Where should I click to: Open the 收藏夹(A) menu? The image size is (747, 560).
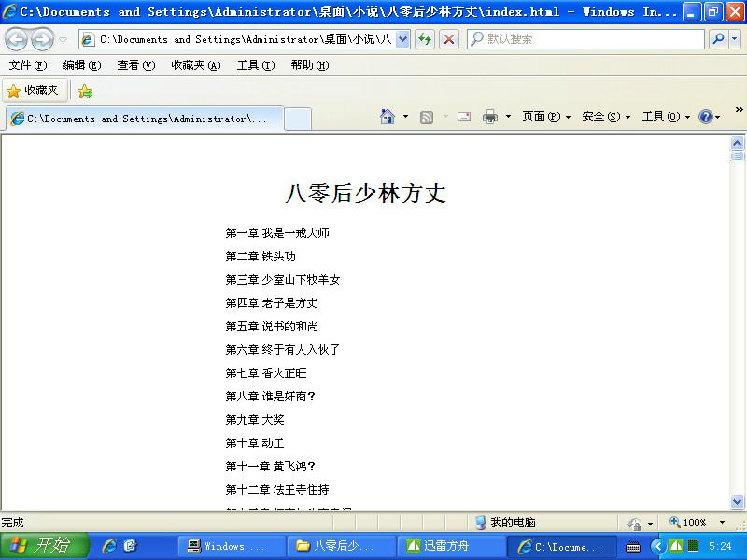[196, 65]
